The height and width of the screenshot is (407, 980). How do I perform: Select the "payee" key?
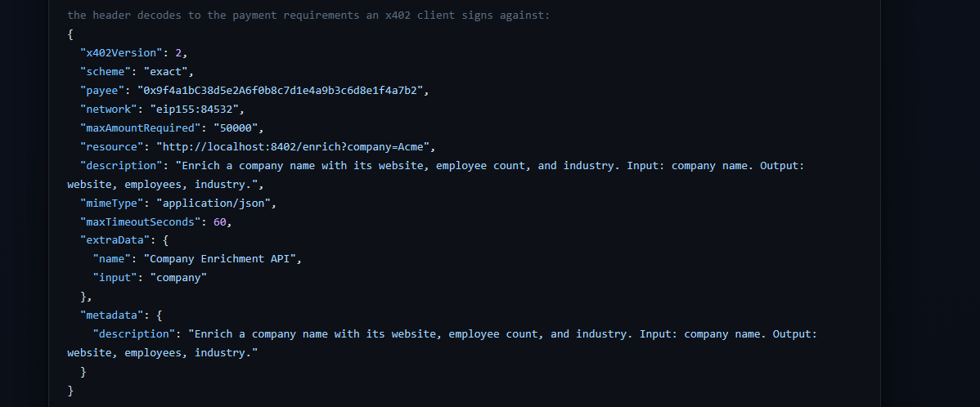coord(102,90)
